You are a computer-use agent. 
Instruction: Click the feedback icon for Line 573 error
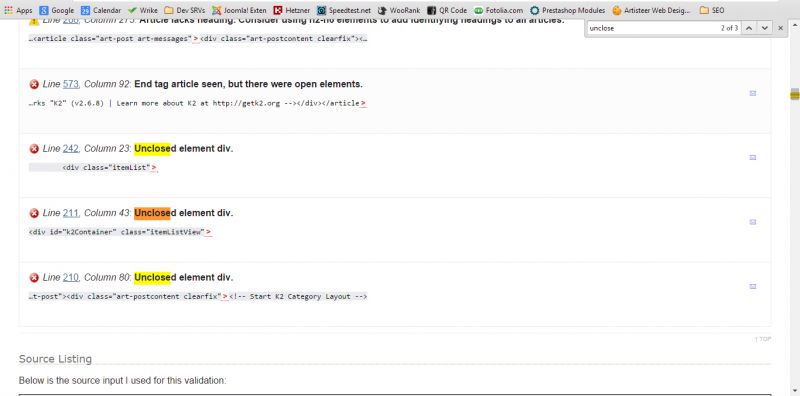click(753, 93)
